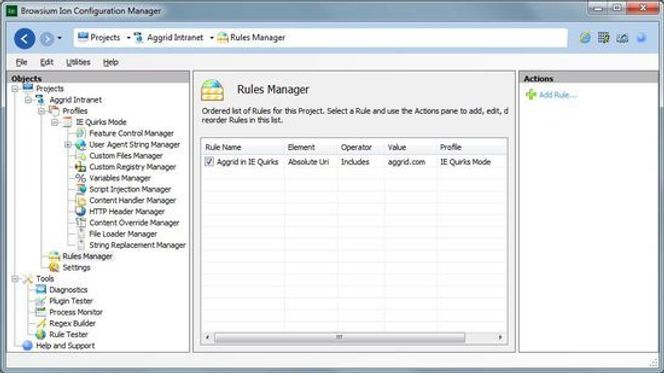
Task: Open Content Handler Manager icon
Action: (80, 200)
